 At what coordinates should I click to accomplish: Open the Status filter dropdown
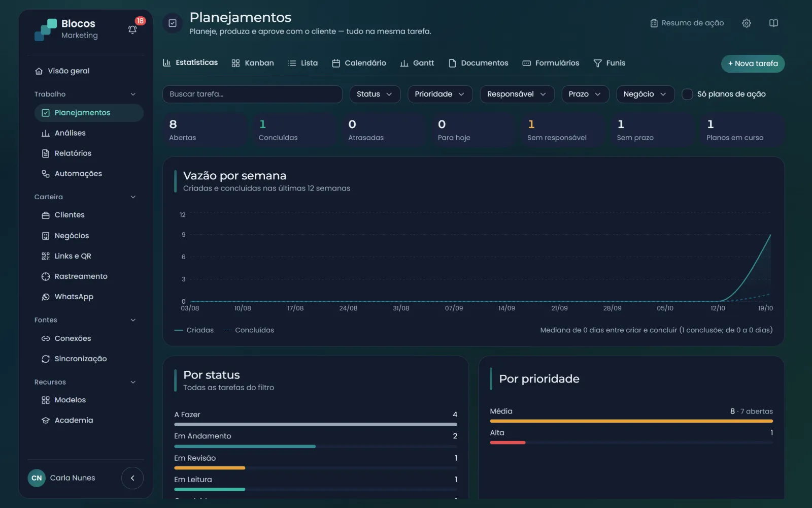pos(375,94)
